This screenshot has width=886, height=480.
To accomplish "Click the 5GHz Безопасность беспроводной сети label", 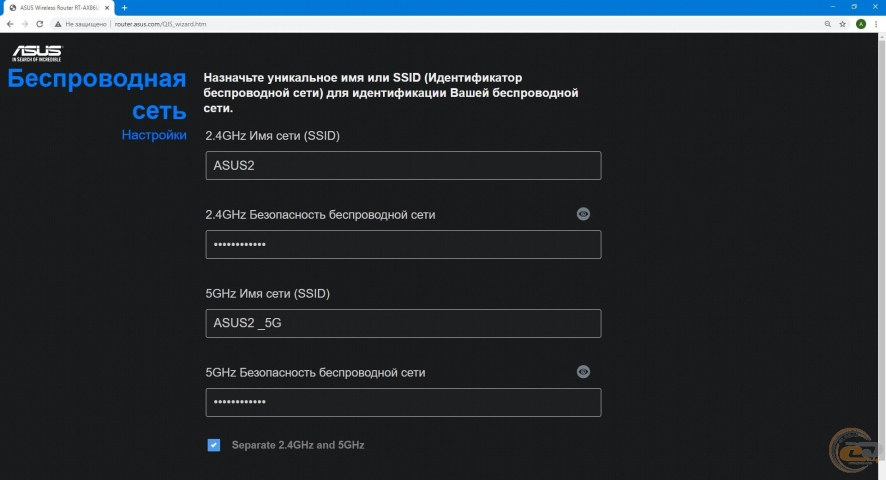I will (x=315, y=373).
